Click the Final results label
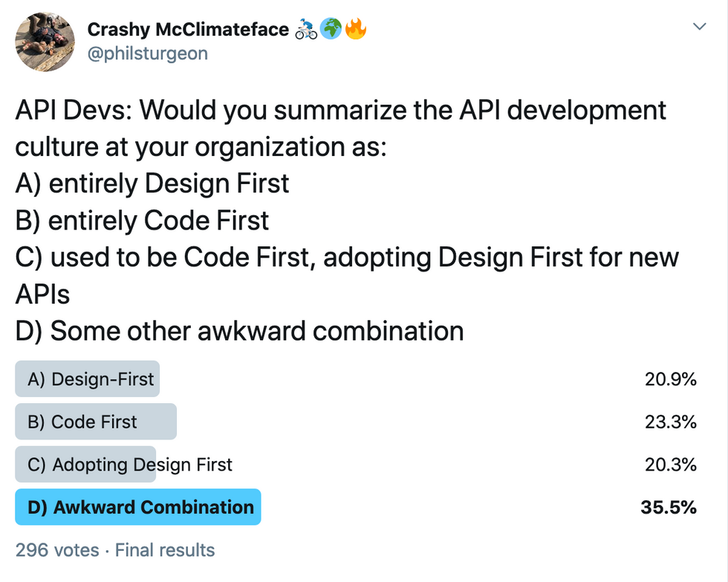The width and height of the screenshot is (728, 582). [165, 550]
